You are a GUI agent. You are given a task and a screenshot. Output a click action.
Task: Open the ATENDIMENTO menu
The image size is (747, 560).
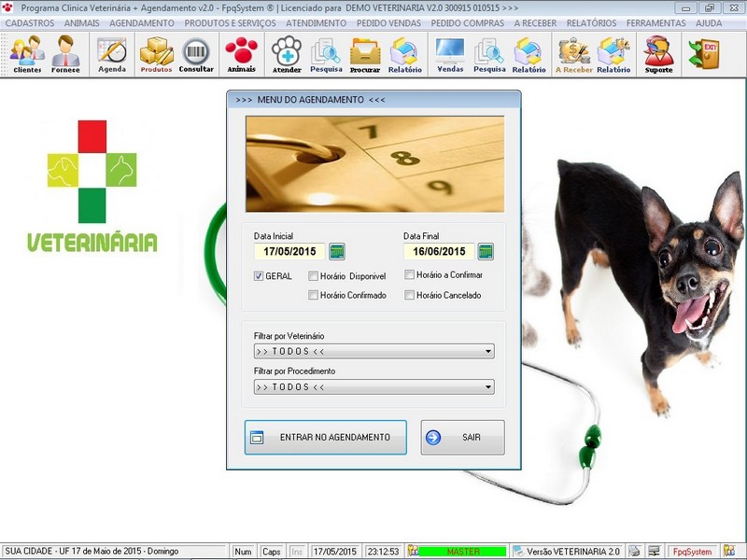317,22
